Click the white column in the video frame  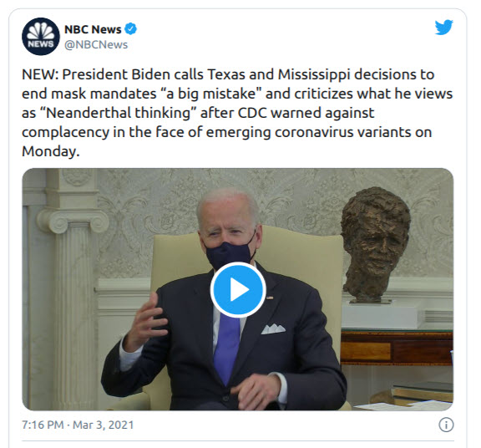click(73, 295)
